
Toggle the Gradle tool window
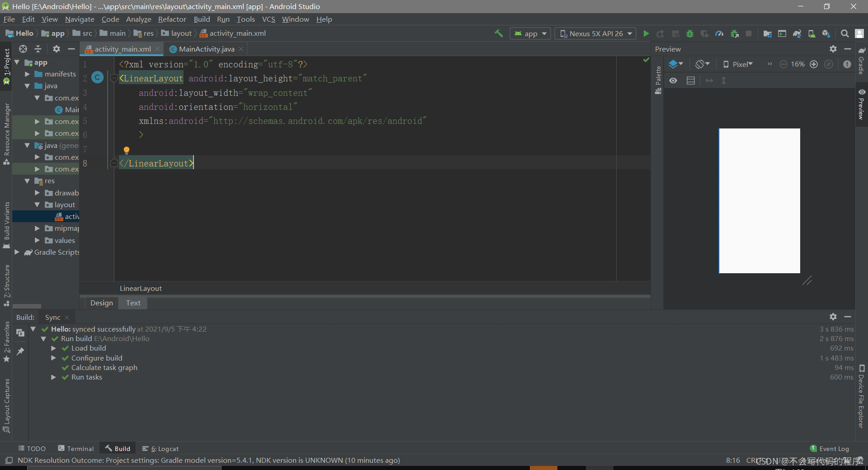click(861, 61)
